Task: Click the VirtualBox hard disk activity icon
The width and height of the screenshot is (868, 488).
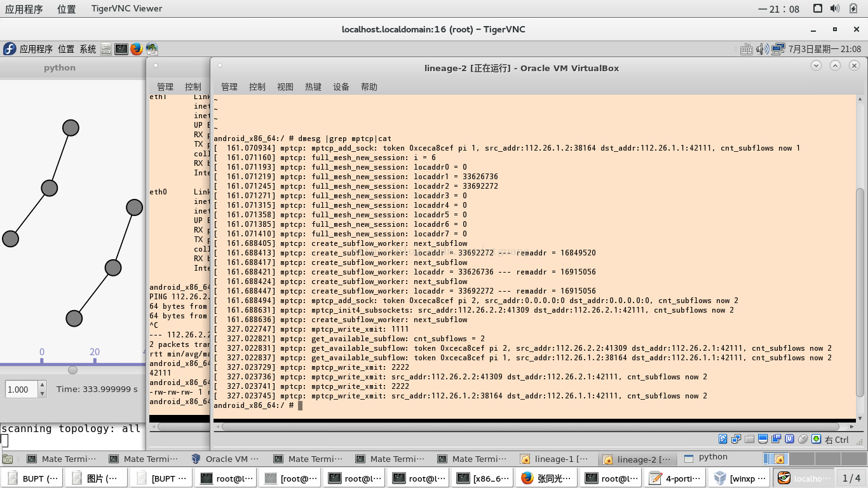Action: click(723, 439)
